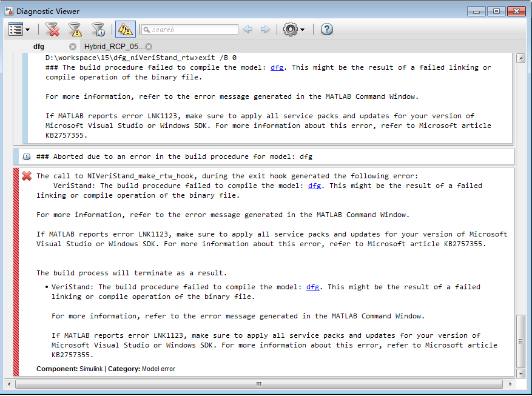Open the help question mark icon
Screen dimensions: 532x396
(327, 30)
